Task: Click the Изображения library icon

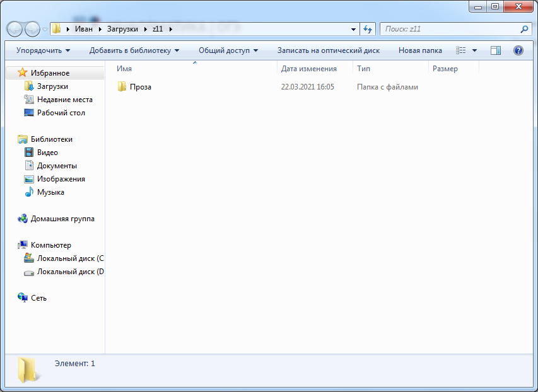Action: click(29, 179)
